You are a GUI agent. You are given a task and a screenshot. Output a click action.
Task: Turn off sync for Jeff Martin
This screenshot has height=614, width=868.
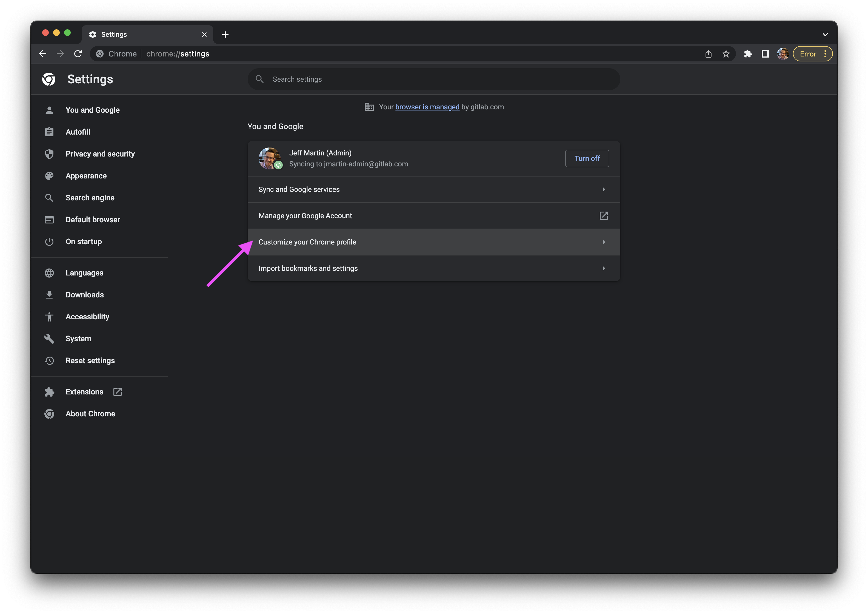(x=587, y=158)
